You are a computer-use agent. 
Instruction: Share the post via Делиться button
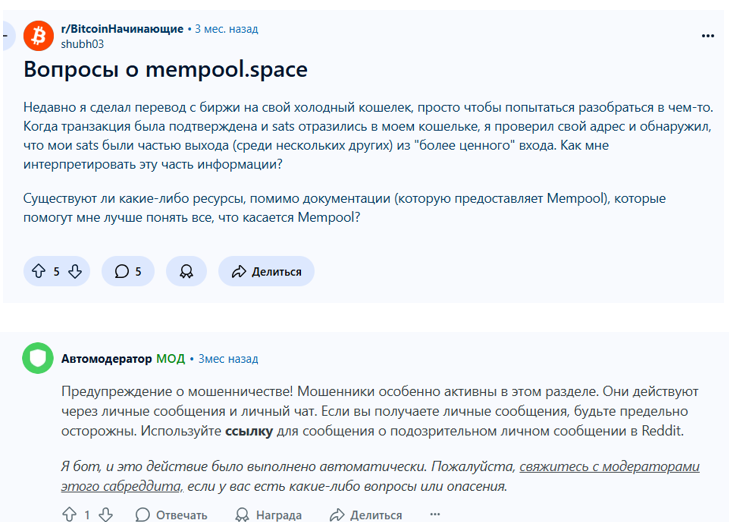point(266,271)
